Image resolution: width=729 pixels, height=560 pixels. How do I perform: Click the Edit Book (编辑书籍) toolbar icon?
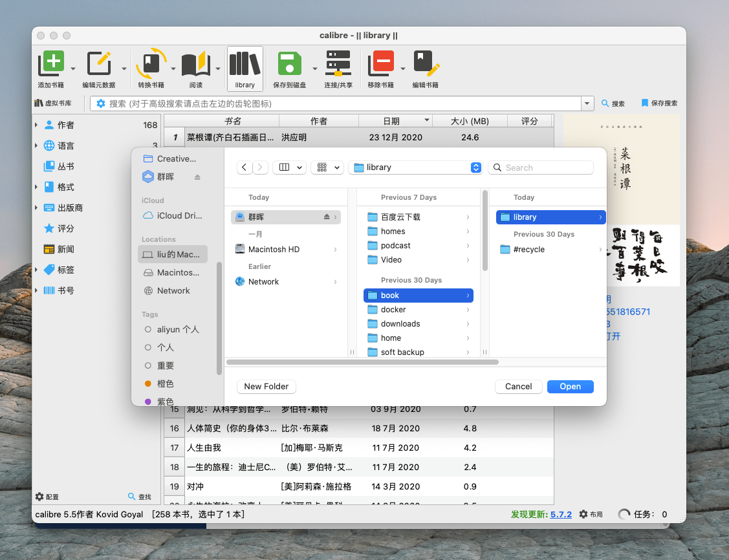pos(426,65)
